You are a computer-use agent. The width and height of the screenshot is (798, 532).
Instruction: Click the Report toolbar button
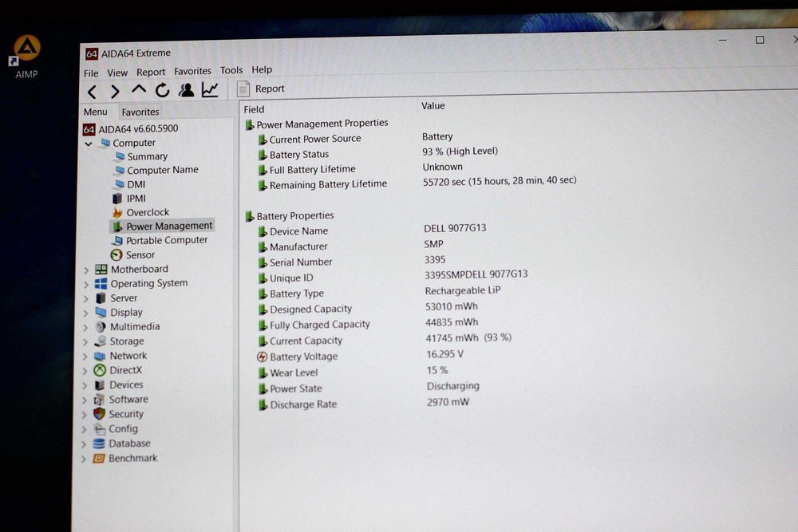click(x=261, y=89)
